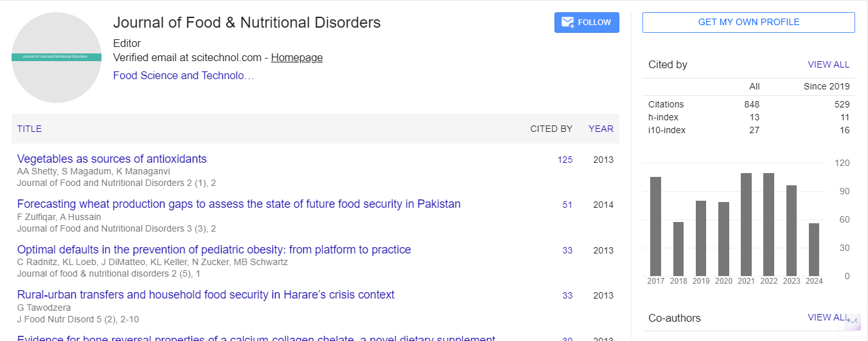Click since-2019 citations value 529
868x341 pixels.
click(842, 104)
